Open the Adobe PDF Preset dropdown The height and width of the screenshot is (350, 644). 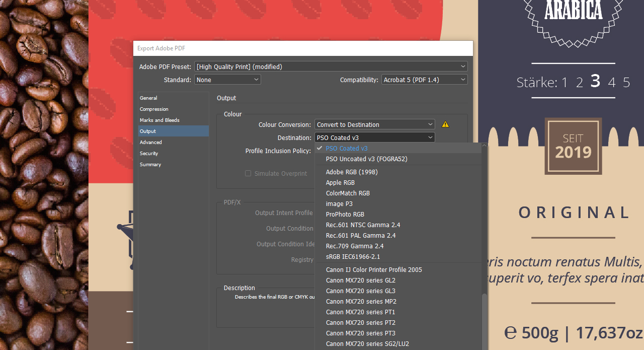pos(331,66)
